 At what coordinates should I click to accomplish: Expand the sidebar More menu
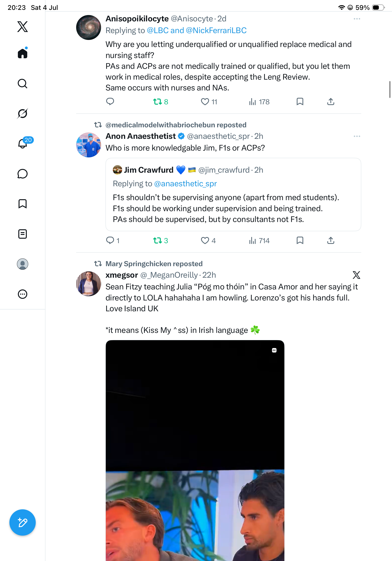point(23,294)
